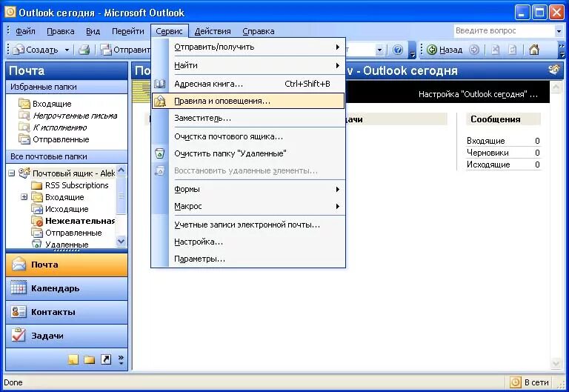
Task: Open the Действия menu
Action: (213, 31)
